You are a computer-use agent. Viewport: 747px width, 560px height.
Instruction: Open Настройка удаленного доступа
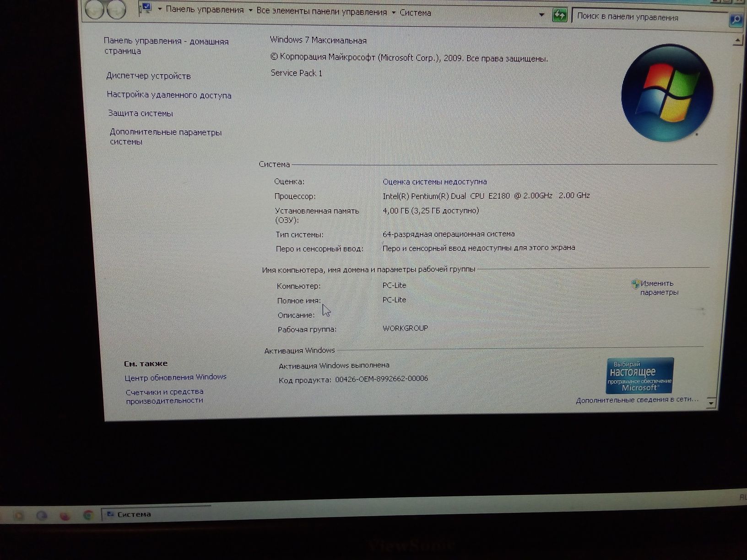(169, 95)
